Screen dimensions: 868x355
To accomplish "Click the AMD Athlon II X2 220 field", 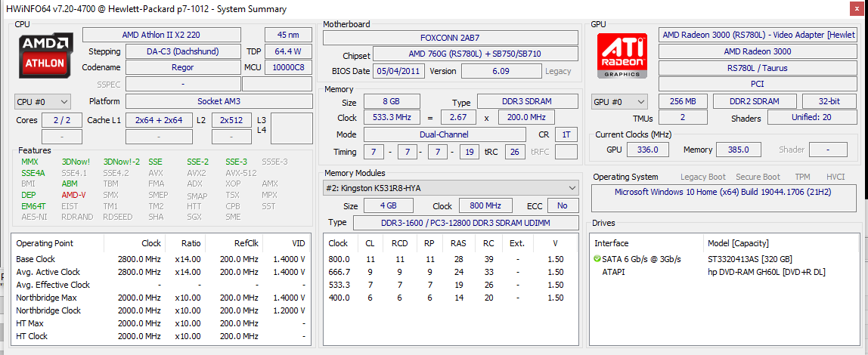I will pos(162,35).
